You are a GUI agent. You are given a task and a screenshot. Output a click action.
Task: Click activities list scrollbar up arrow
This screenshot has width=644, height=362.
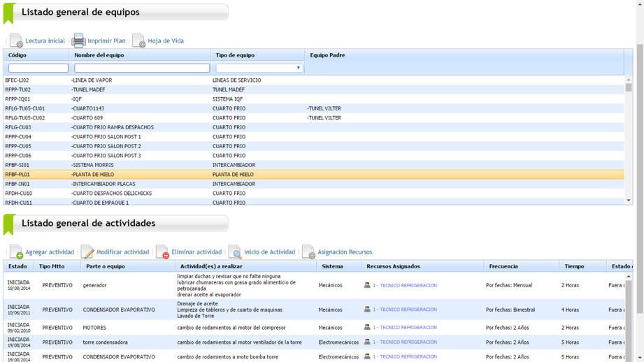pos(629,277)
